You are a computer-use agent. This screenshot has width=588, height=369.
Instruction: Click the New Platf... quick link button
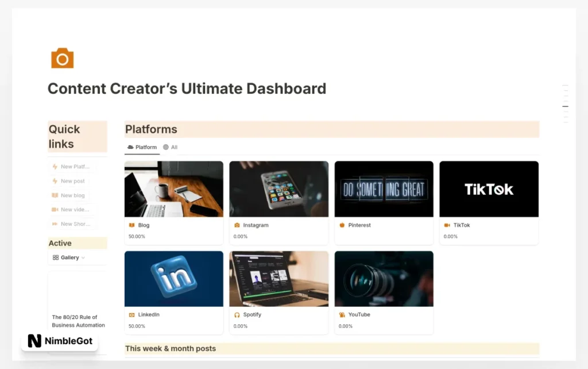pyautogui.click(x=71, y=167)
